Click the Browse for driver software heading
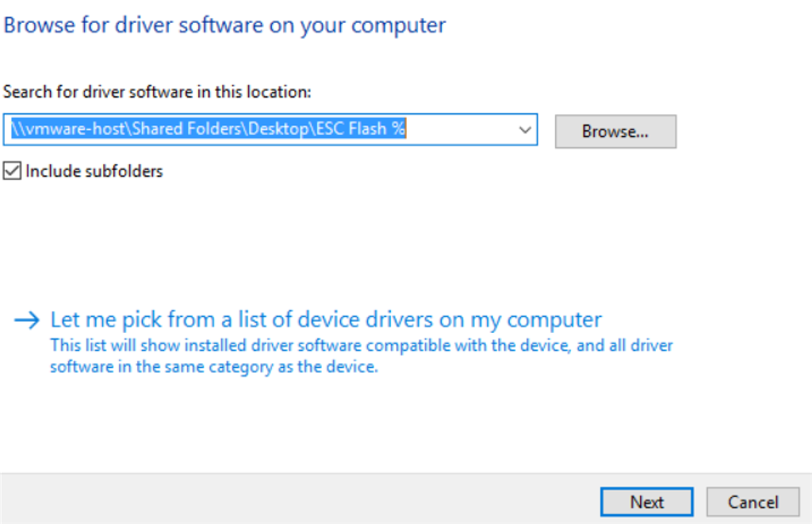812x524 pixels. [224, 25]
